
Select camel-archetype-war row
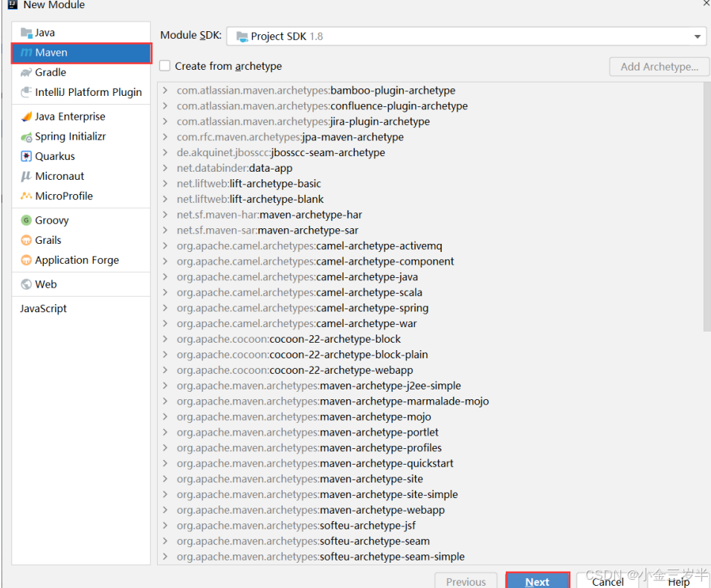[x=431, y=323]
